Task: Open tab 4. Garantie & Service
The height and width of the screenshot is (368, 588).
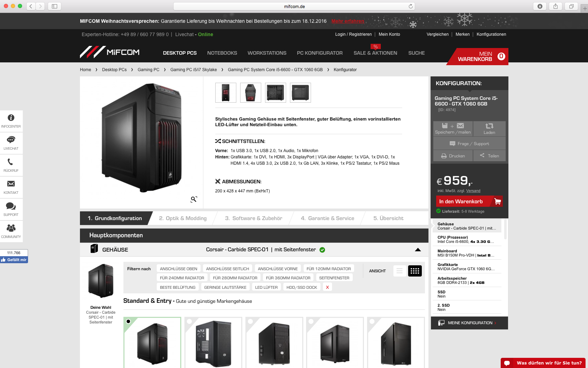Action: coord(327,218)
